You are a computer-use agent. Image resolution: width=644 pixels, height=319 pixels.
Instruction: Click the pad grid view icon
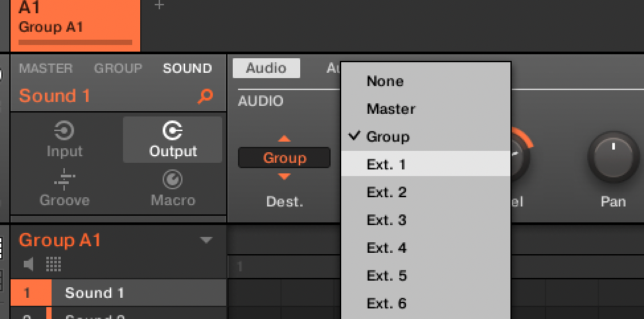click(x=54, y=265)
